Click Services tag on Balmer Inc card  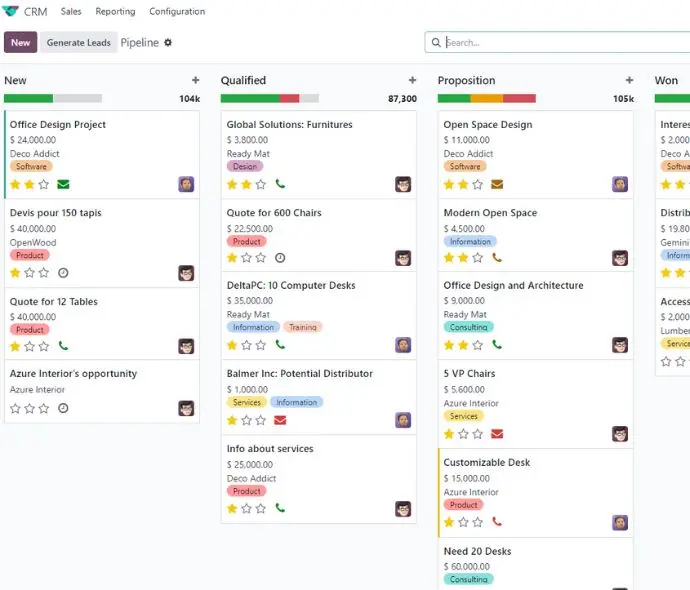pyautogui.click(x=247, y=402)
